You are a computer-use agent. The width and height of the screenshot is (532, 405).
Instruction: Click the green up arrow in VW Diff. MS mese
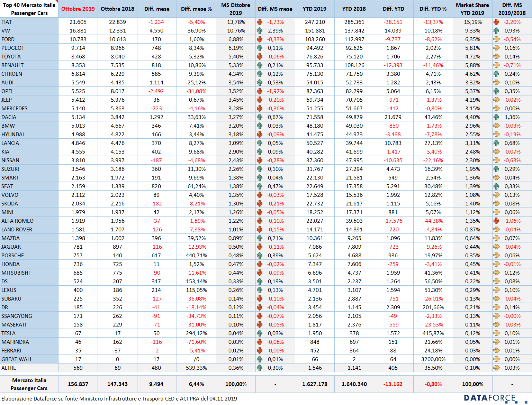click(x=260, y=30)
